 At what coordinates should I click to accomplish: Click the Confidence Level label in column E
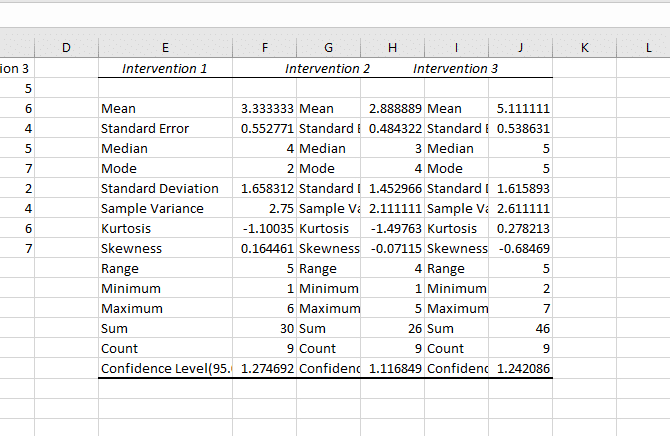coord(165,369)
